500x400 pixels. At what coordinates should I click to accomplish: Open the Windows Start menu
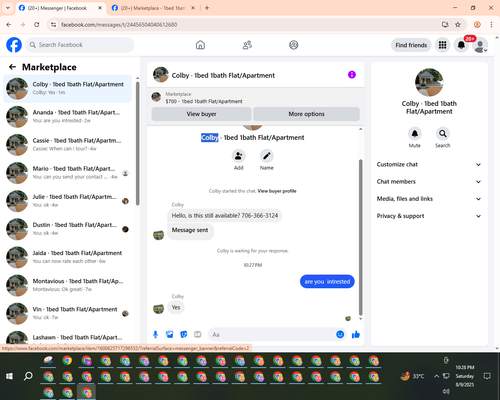point(10,376)
